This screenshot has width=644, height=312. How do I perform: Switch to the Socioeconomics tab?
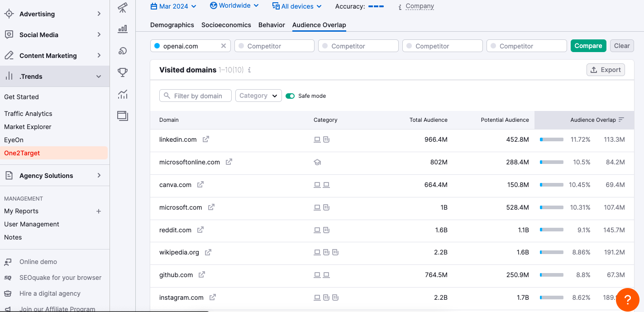tap(226, 25)
